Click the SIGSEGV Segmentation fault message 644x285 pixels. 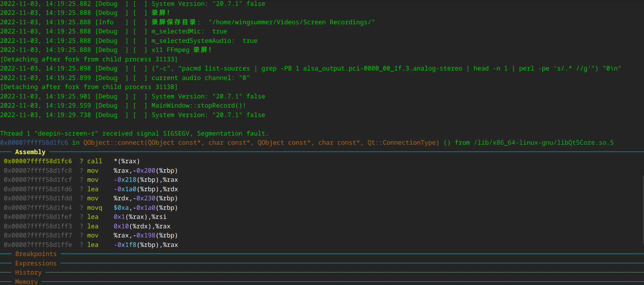pyautogui.click(x=216, y=134)
